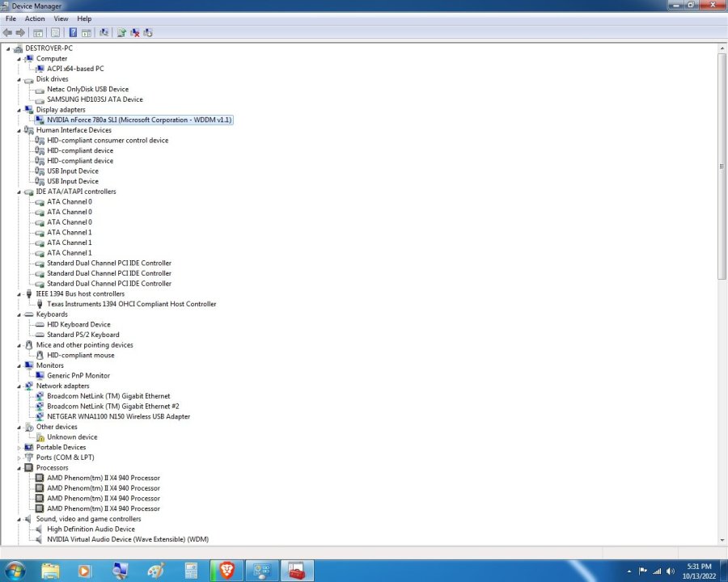Open the File menu
Image resolution: width=728 pixels, height=582 pixels.
[11, 18]
